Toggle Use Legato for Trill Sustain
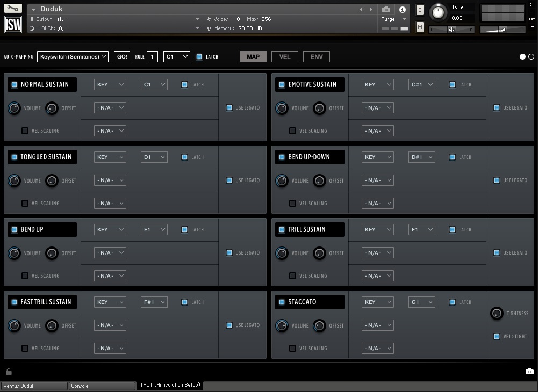Viewport: 538px width, 392px height. pyautogui.click(x=497, y=252)
